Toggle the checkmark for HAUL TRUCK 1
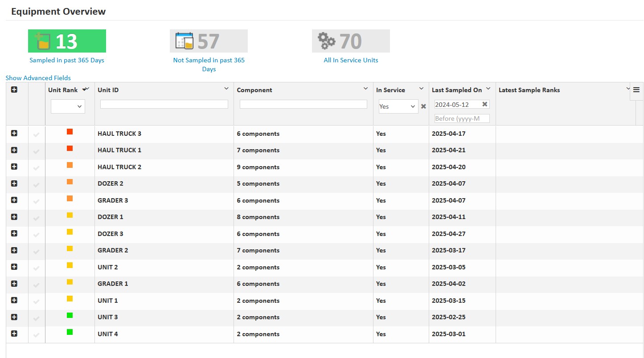Viewport: 644px width, 358px height. tap(36, 151)
